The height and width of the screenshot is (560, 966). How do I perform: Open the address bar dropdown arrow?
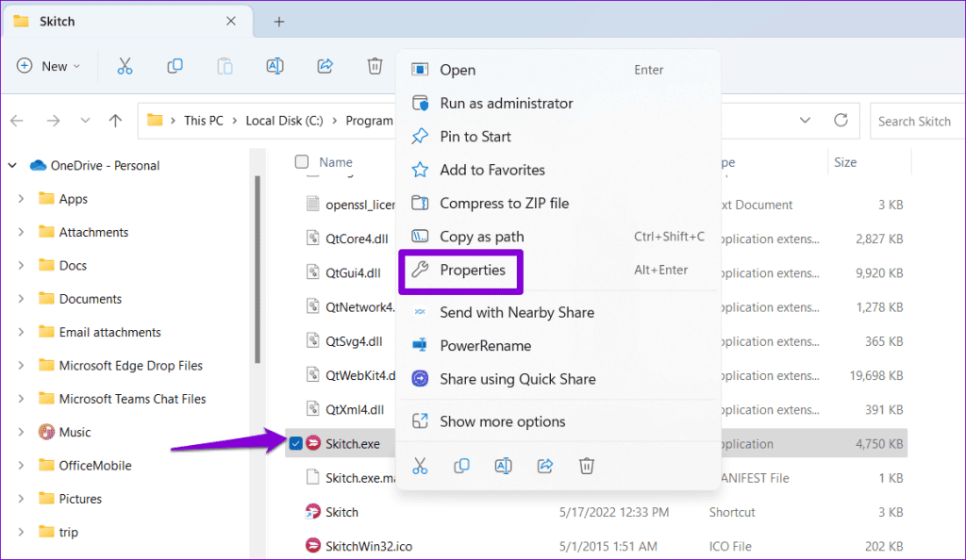805,121
